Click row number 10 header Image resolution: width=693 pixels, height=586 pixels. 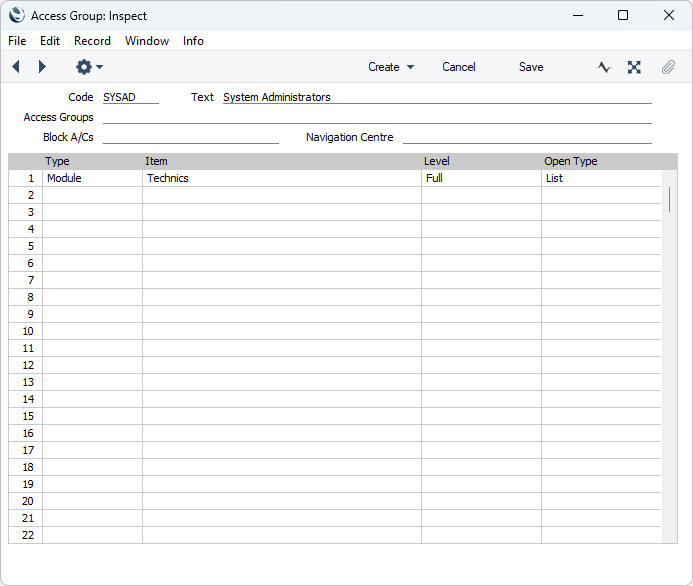point(26,331)
